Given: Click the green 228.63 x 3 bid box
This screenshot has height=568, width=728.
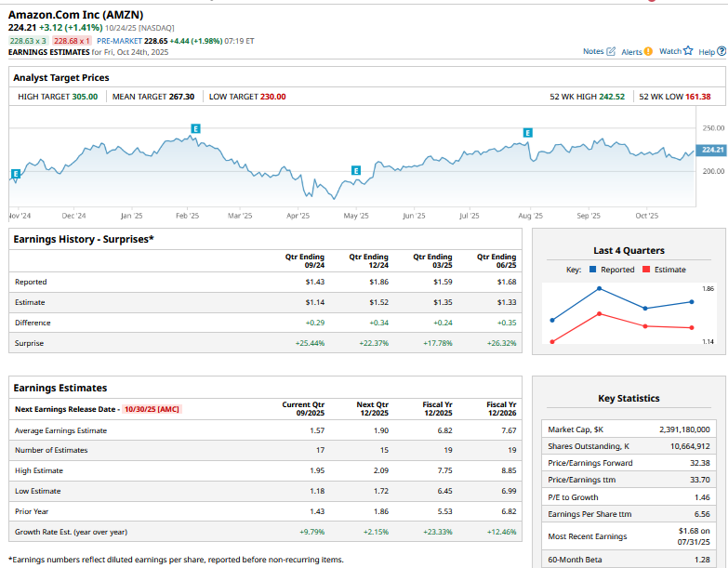Looking at the screenshot, I should pyautogui.click(x=28, y=41).
